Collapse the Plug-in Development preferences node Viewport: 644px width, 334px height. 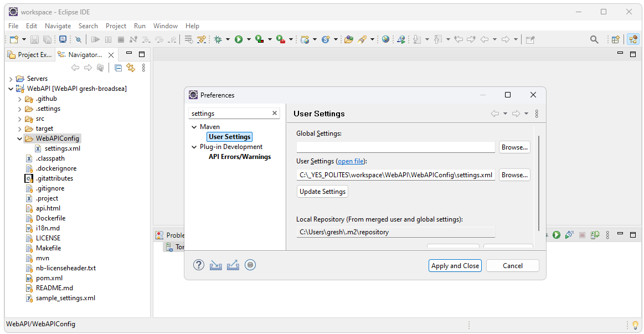[x=194, y=147]
